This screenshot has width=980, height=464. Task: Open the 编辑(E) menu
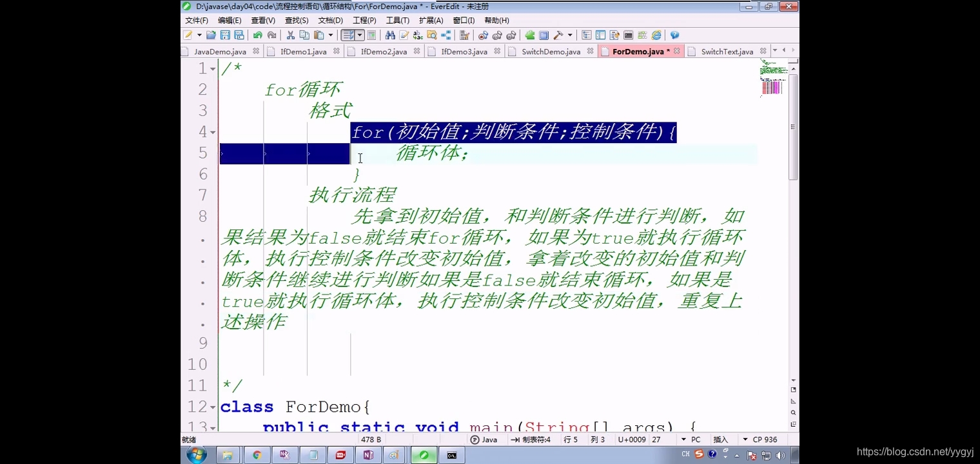pos(230,21)
